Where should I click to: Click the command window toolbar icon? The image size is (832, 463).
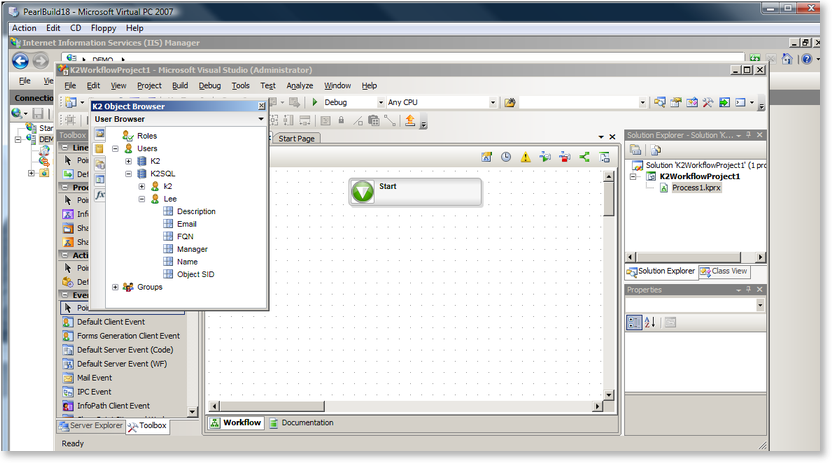(x=741, y=102)
